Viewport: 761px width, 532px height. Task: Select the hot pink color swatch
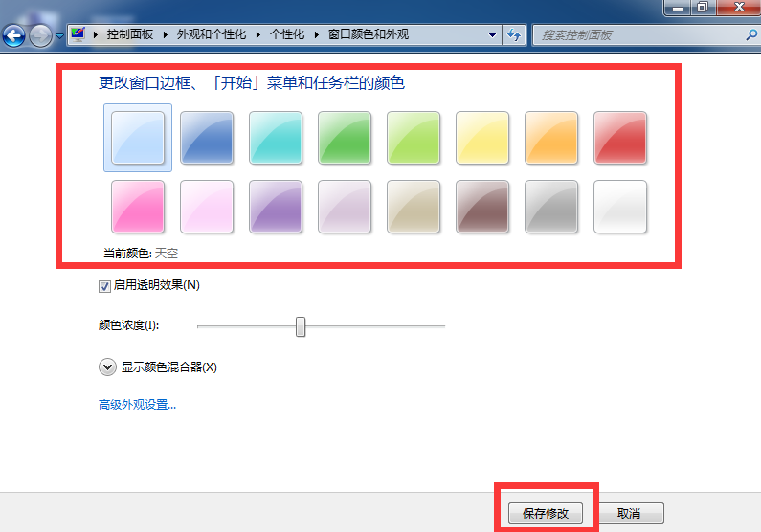pyautogui.click(x=138, y=207)
